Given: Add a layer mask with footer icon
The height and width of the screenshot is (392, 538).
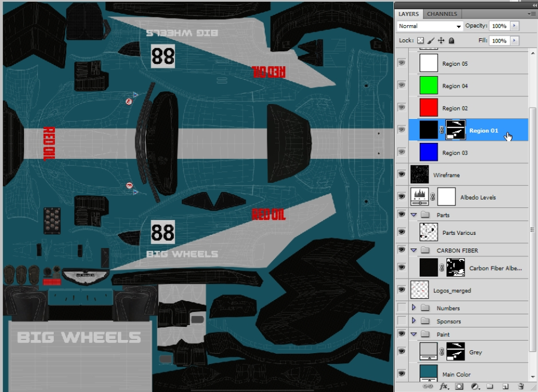Looking at the screenshot, I should [458, 386].
